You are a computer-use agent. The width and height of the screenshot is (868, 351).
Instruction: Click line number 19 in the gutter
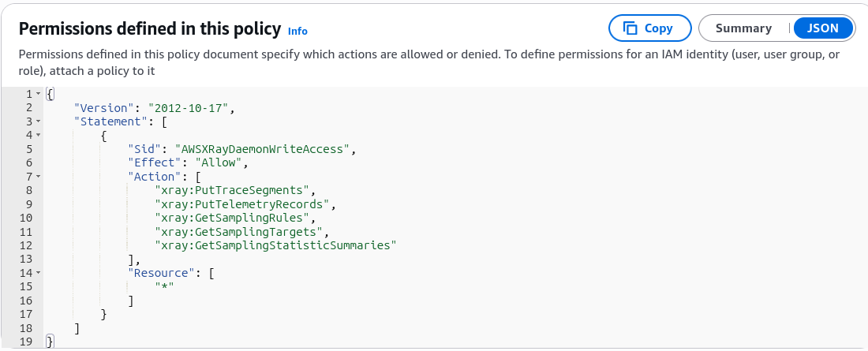click(26, 342)
